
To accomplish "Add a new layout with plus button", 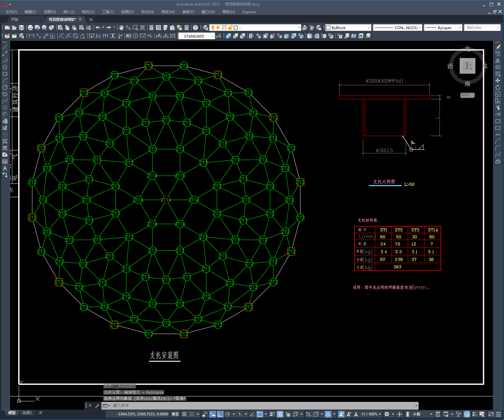I will click(x=40, y=413).
